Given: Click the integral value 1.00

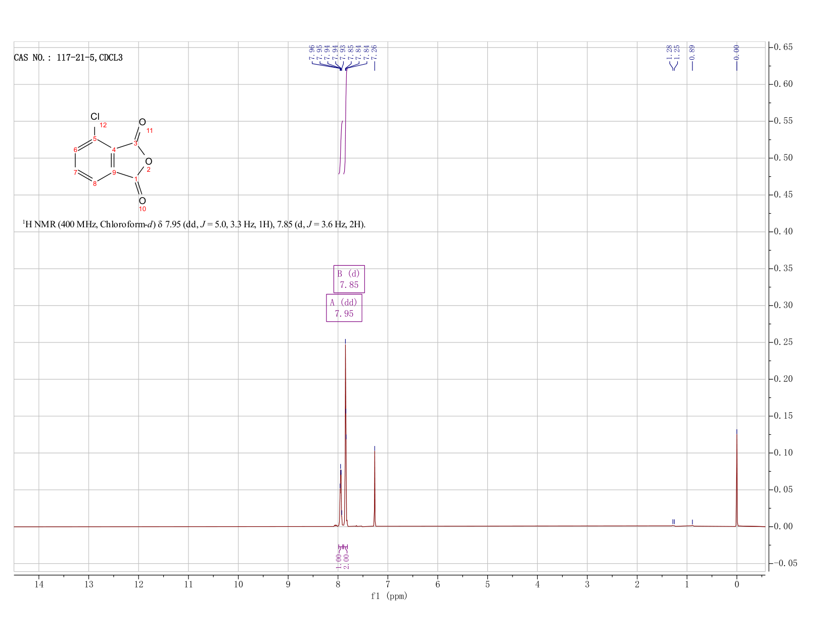Looking at the screenshot, I should coord(339,561).
